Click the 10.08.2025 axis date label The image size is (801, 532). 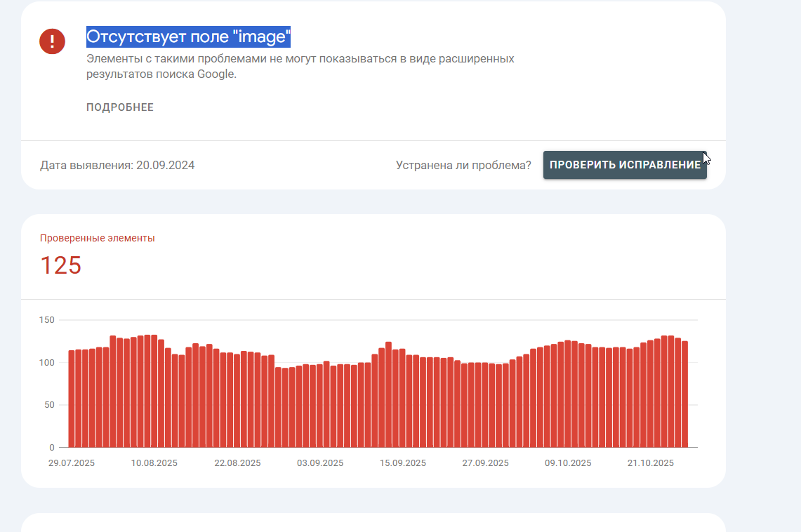[x=154, y=463]
